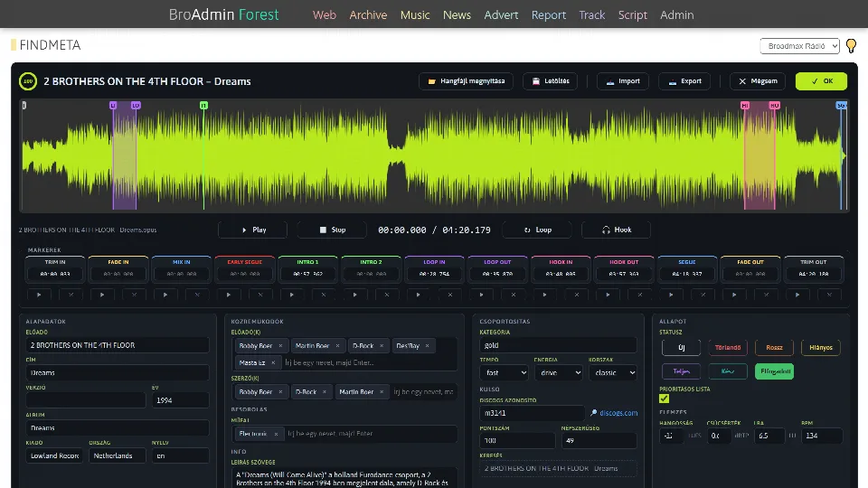Play from the TRIM OUT marker

click(797, 295)
